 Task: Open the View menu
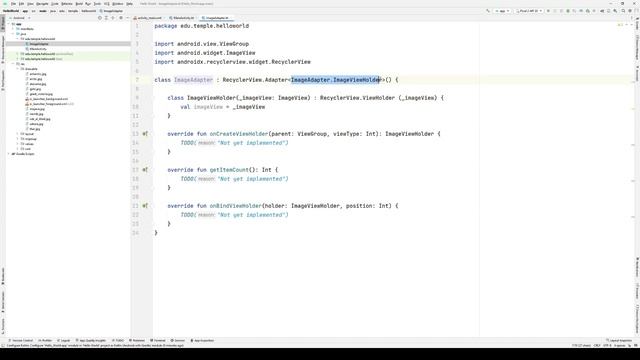tap(30, 4)
